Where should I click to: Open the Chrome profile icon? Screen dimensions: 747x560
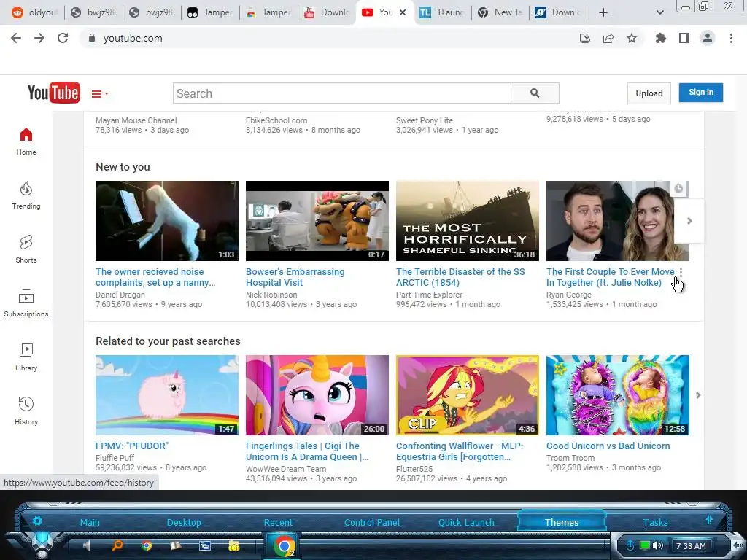coord(708,38)
